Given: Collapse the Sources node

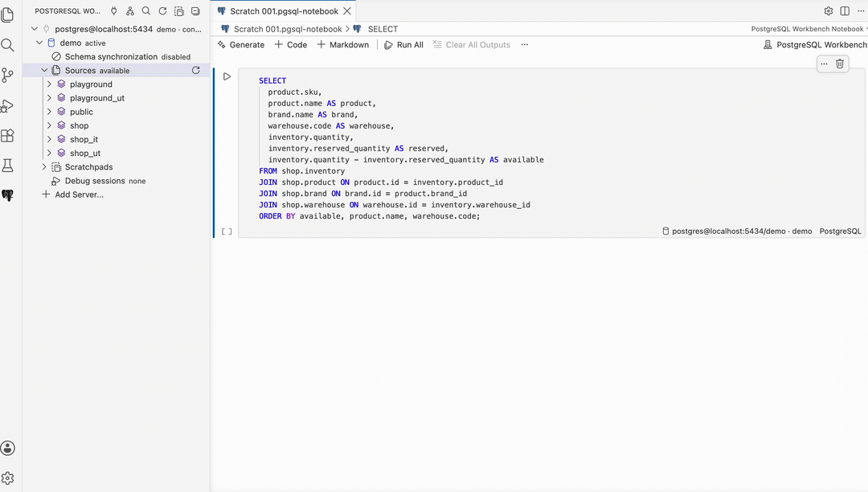Looking at the screenshot, I should coord(44,70).
